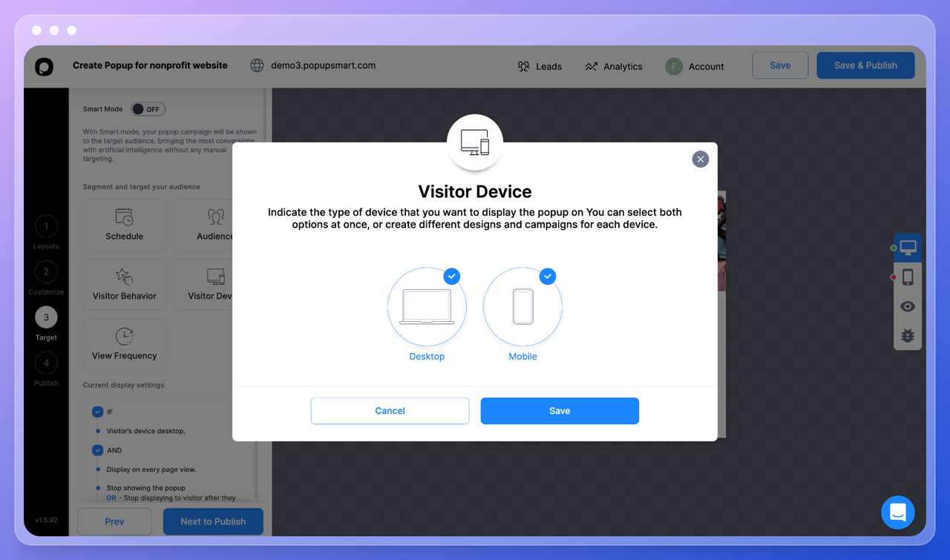
Task: Select step 3 Target
Action: pyautogui.click(x=46, y=317)
